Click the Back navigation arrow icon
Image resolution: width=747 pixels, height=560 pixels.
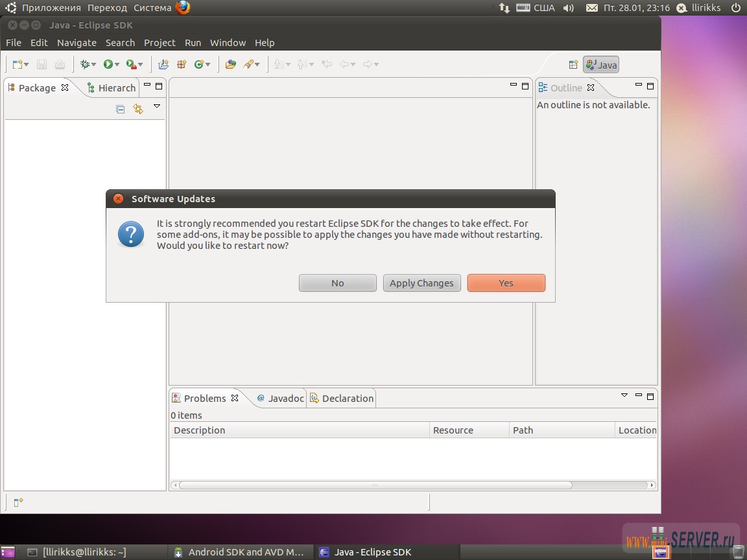click(344, 64)
